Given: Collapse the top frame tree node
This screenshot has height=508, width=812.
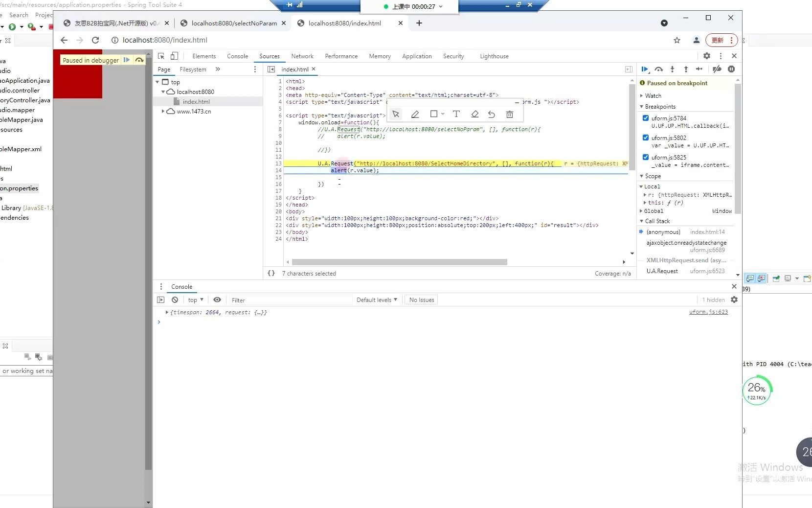Looking at the screenshot, I should [158, 82].
